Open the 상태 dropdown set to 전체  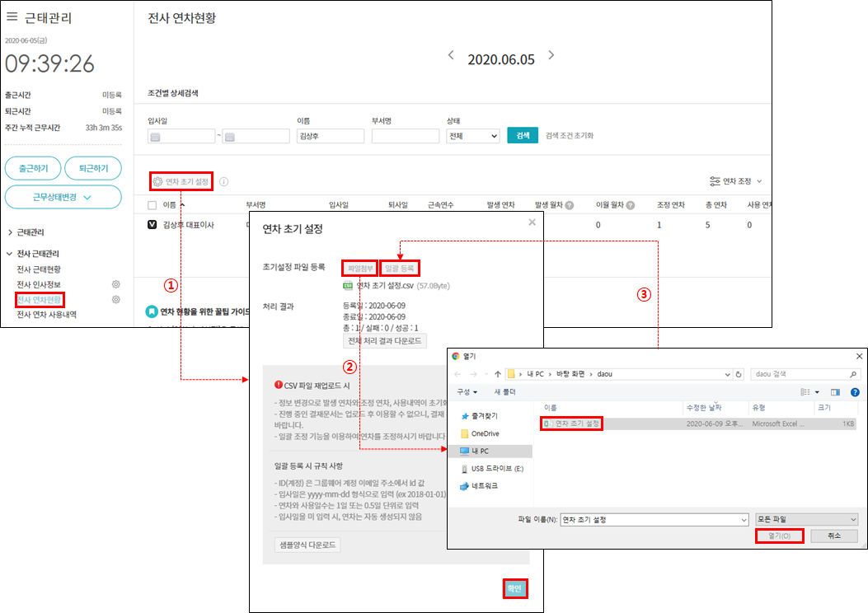coord(472,136)
